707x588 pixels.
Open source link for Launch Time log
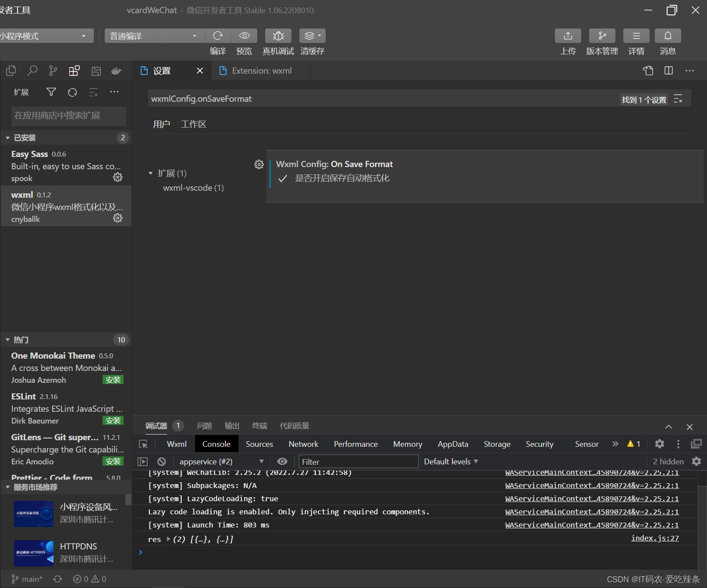point(592,525)
